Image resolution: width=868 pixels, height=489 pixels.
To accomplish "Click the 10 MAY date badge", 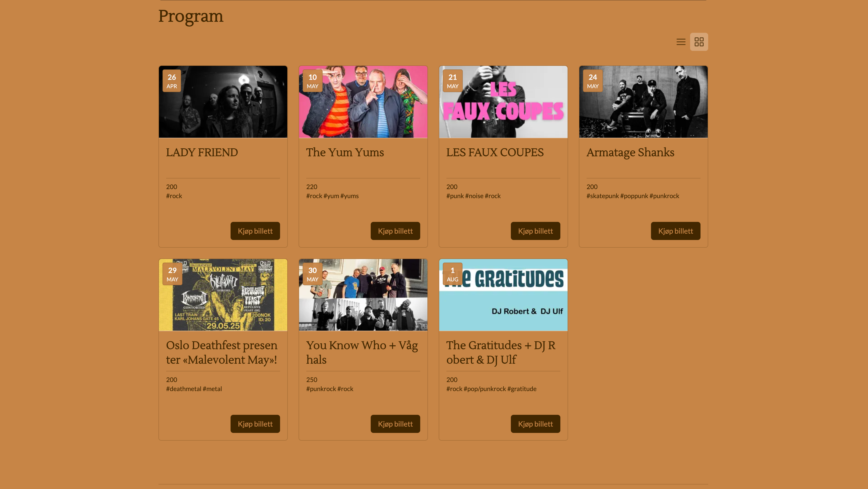I will pyautogui.click(x=312, y=81).
